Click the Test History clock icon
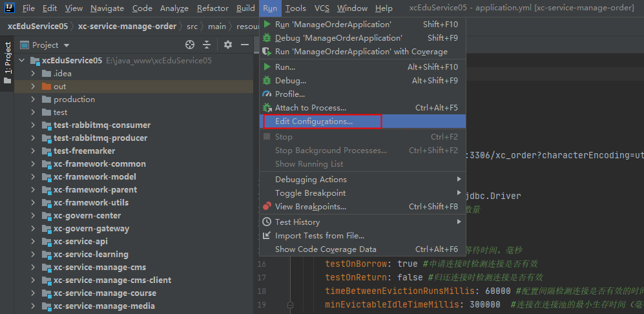Viewport: 644px width, 314px height. tap(267, 222)
